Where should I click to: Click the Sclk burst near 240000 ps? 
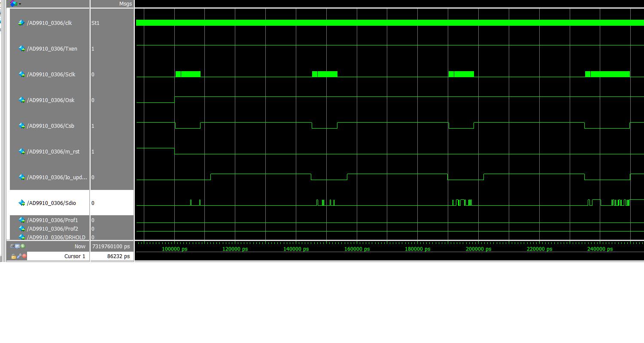click(x=608, y=74)
